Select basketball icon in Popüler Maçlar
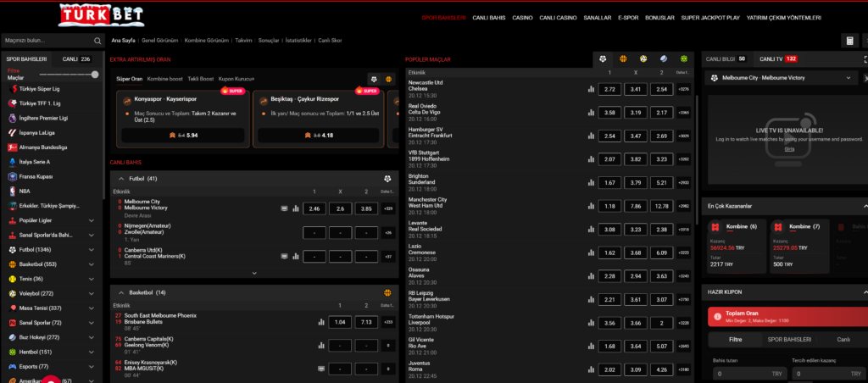 (622, 59)
